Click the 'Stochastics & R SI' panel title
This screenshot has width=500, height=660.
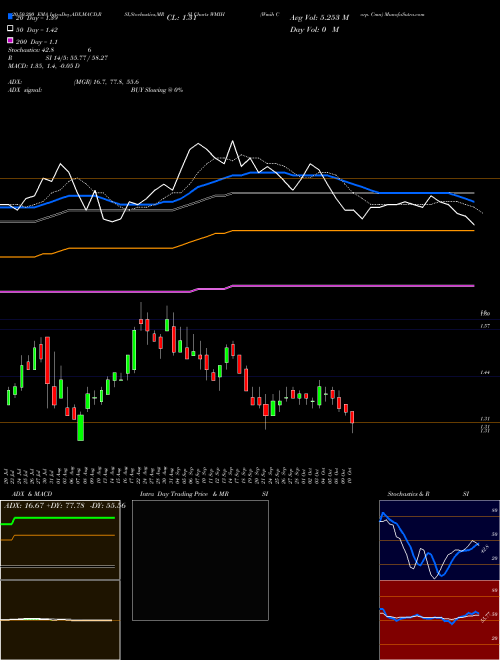[428, 494]
